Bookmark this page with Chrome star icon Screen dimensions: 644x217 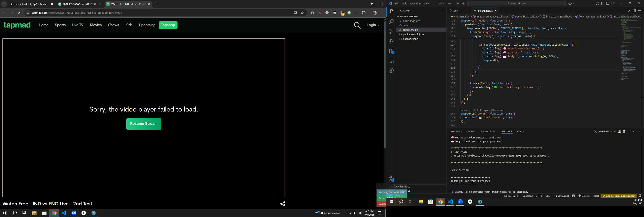302,13
